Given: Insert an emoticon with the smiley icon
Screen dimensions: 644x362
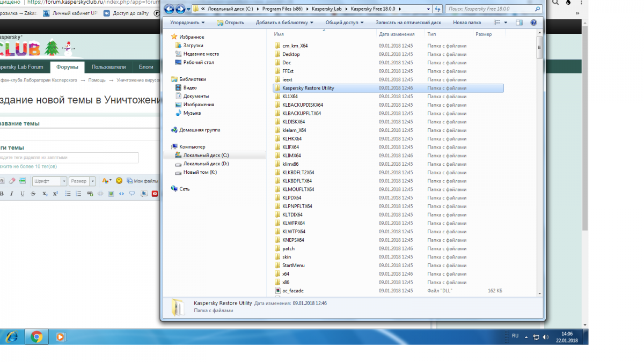Looking at the screenshot, I should [x=119, y=181].
